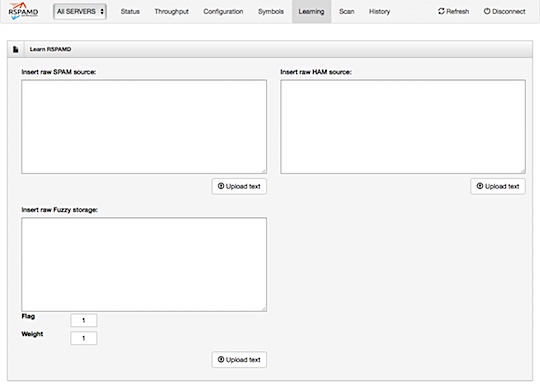Click upload arrow icon under SPAM source
The image size is (540, 386).
221,186
